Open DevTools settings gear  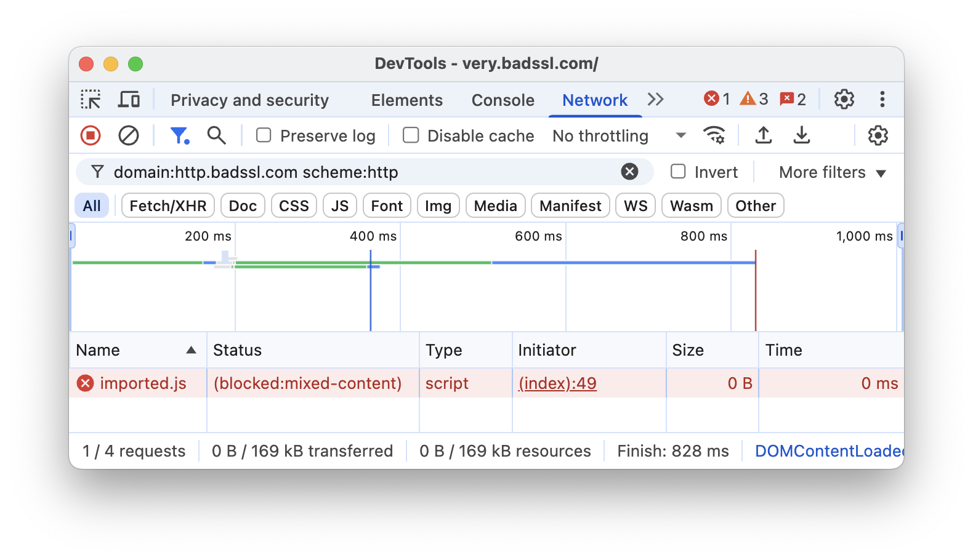(844, 99)
